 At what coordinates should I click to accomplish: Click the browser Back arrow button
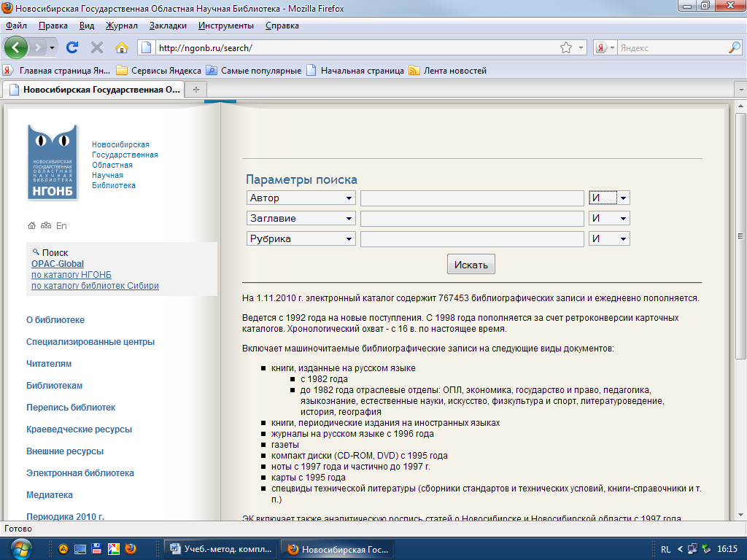16,47
